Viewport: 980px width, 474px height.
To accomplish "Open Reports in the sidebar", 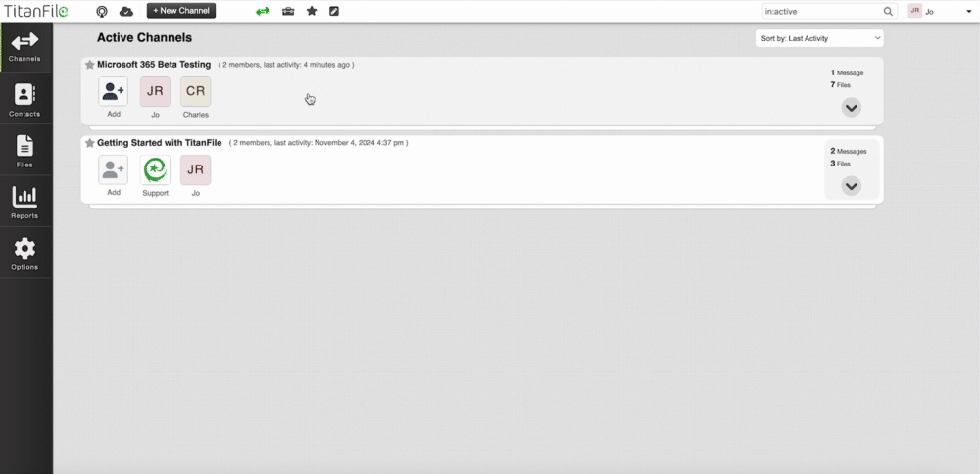I will click(25, 203).
